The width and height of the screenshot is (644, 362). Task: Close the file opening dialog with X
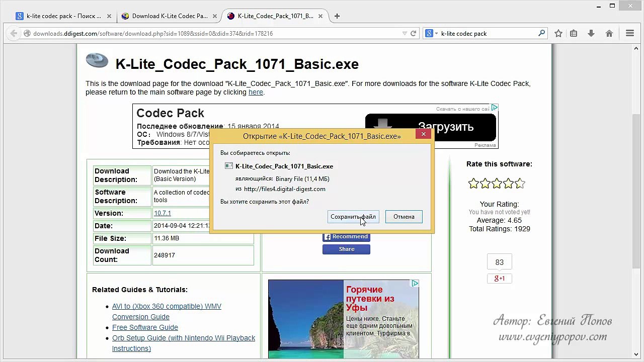(424, 134)
